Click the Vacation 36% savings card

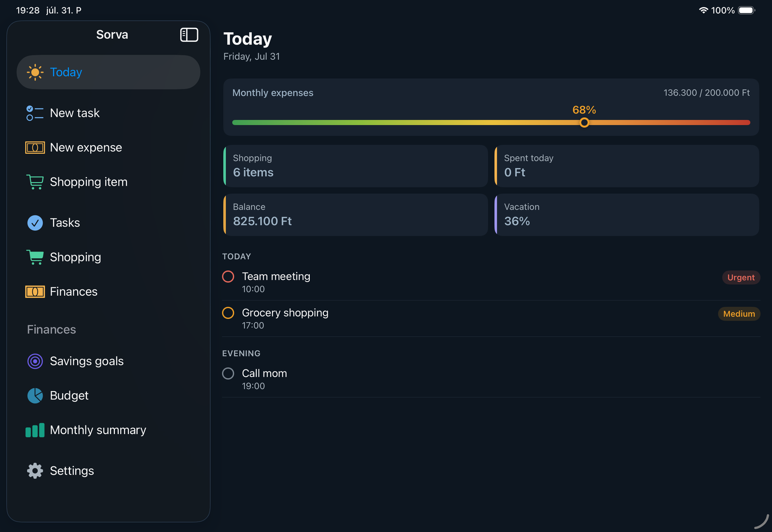tap(627, 215)
